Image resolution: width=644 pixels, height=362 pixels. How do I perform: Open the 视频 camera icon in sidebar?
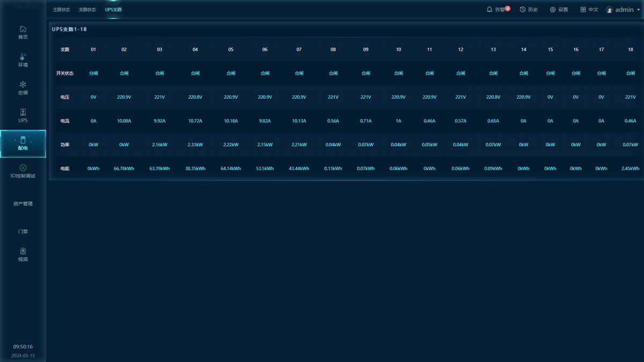(x=23, y=251)
